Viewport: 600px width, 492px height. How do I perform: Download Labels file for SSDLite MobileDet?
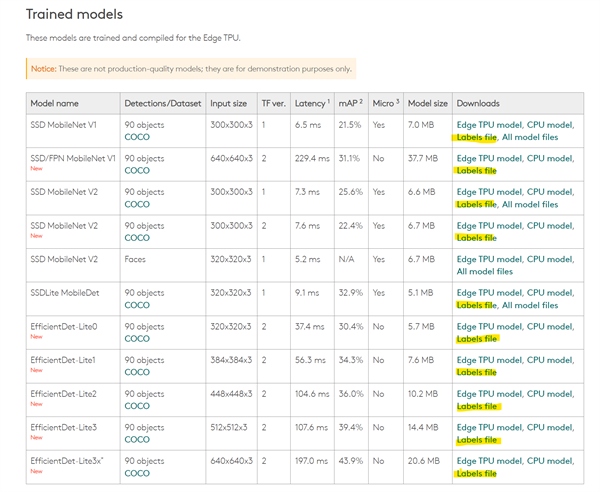pyautogui.click(x=476, y=305)
